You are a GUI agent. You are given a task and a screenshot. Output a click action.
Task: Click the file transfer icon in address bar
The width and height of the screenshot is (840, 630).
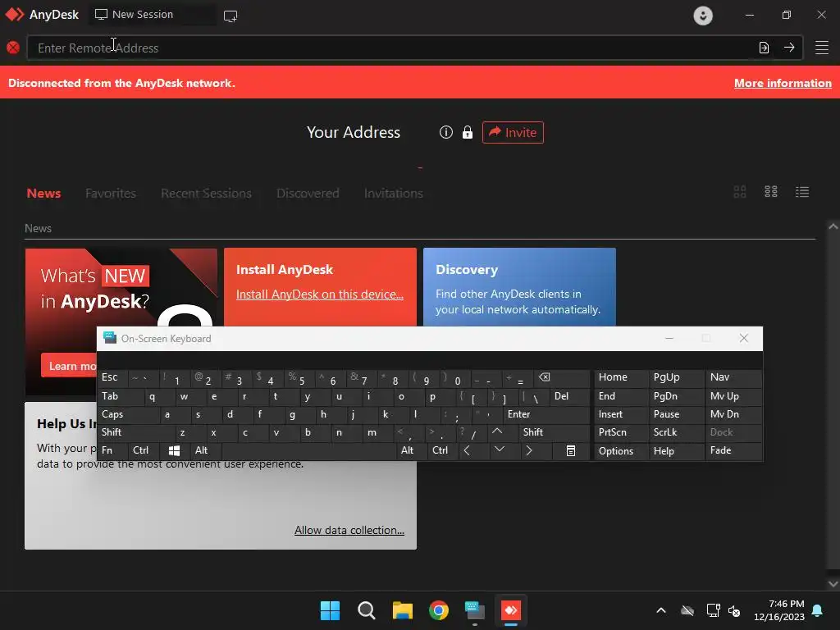pos(764,48)
